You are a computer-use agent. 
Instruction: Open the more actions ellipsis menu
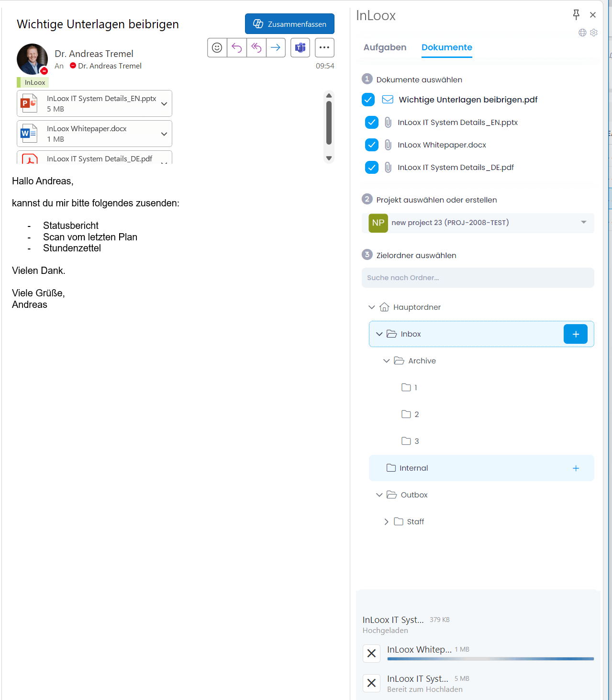[x=324, y=47]
